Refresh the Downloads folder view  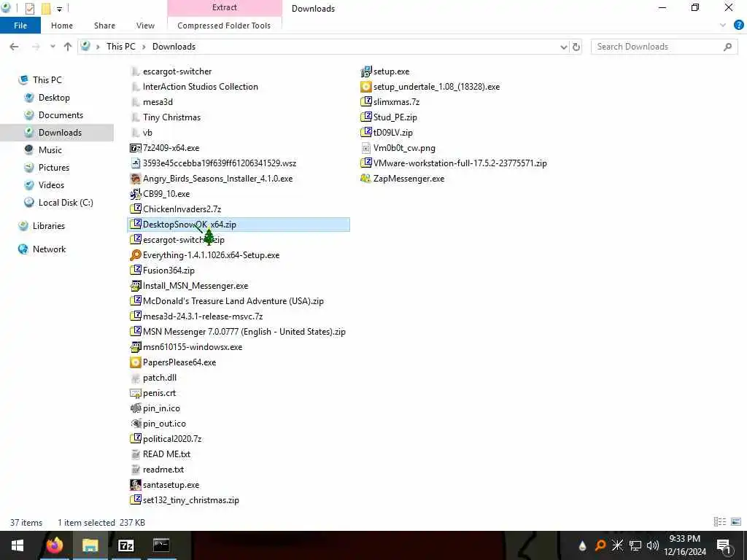coord(576,47)
